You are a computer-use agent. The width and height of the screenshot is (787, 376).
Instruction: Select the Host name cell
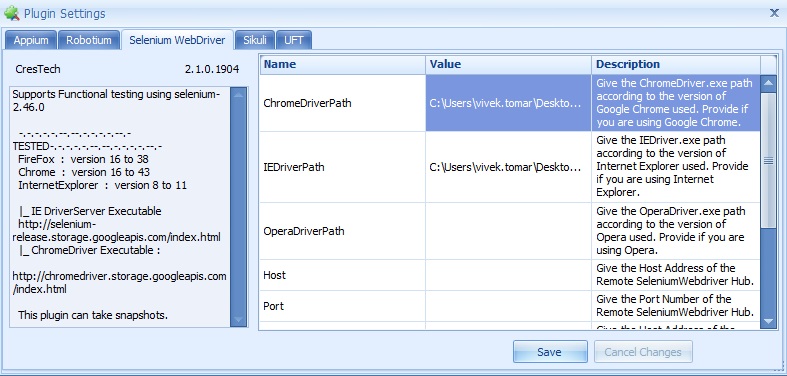tap(343, 275)
